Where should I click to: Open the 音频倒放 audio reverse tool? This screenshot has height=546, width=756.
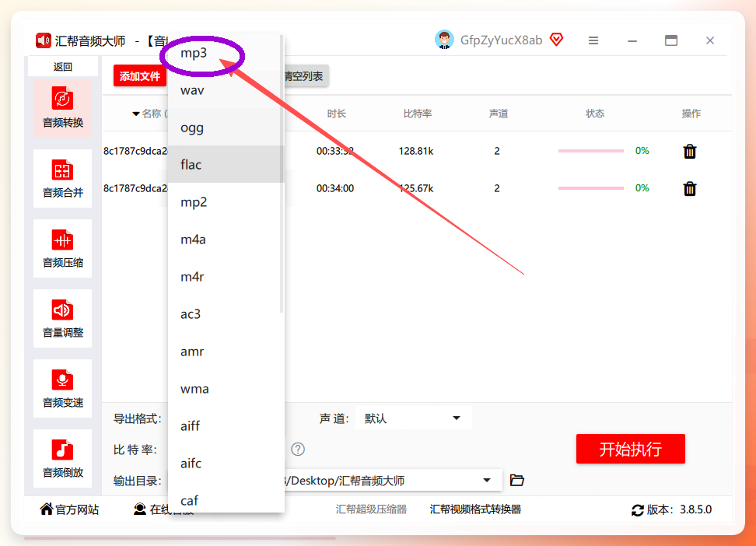tap(63, 458)
